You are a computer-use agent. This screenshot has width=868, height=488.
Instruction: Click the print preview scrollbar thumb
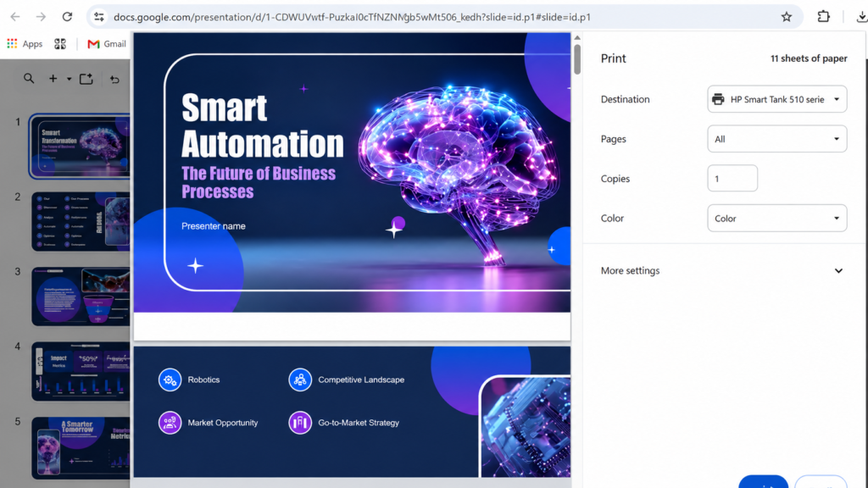[x=577, y=58]
